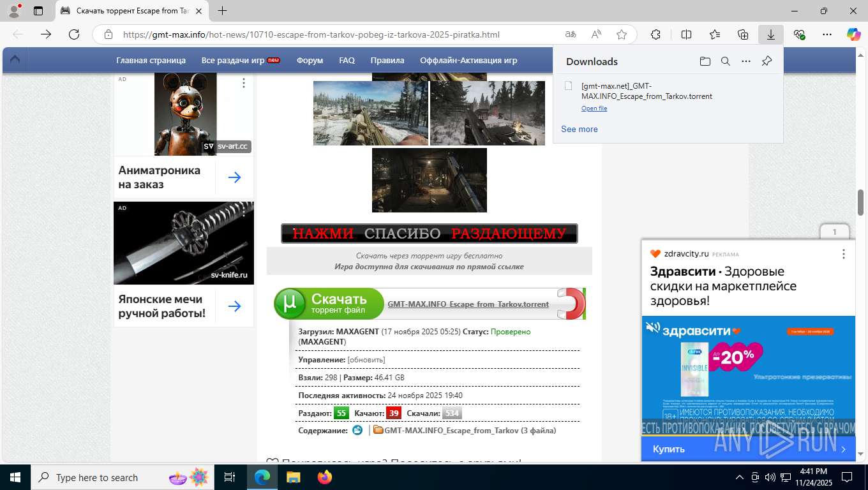Image resolution: width=868 pixels, height=490 pixels.
Task: Toggle split screen view
Action: (x=686, y=34)
